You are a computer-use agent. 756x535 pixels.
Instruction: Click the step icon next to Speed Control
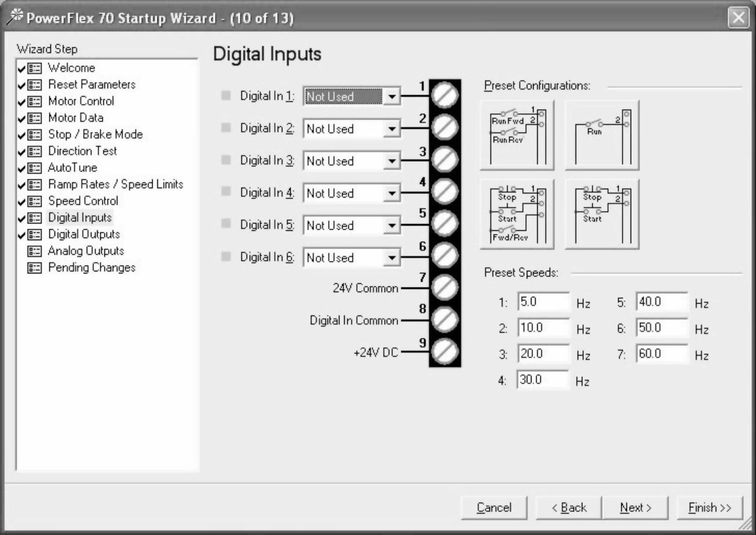[x=35, y=201]
